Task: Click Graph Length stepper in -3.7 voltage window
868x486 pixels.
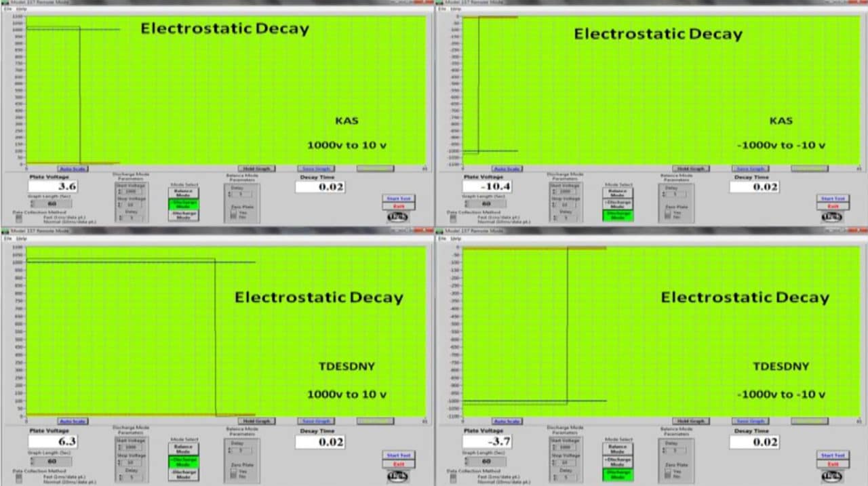Action: [465, 461]
